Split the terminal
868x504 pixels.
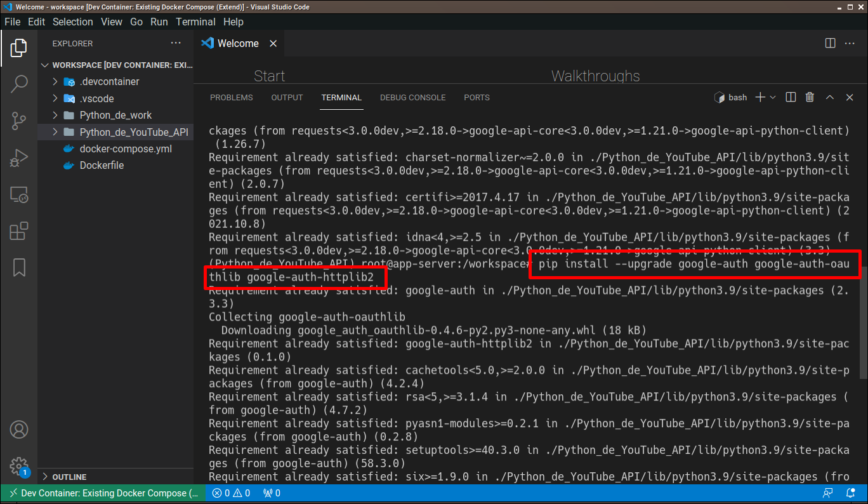[x=790, y=97]
